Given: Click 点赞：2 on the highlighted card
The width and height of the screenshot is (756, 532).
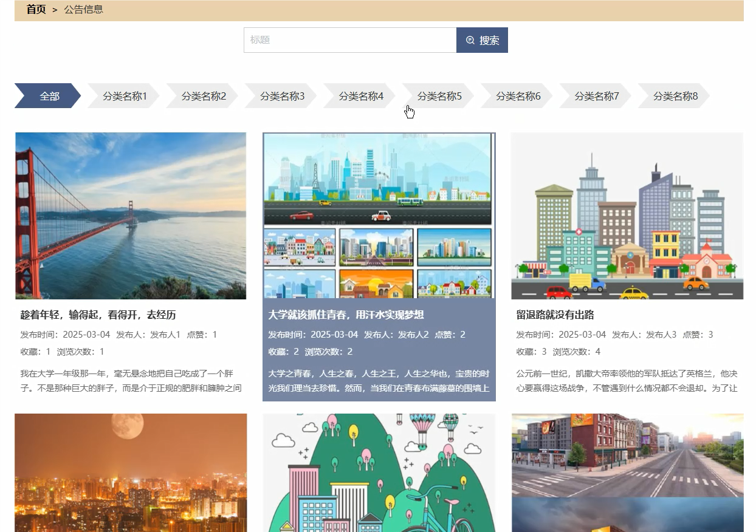Looking at the screenshot, I should pyautogui.click(x=450, y=335).
